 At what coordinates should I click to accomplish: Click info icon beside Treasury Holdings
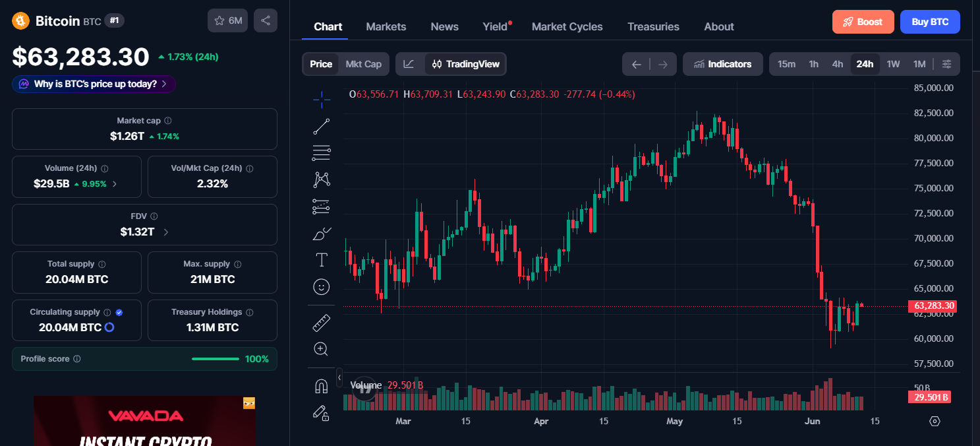[250, 312]
